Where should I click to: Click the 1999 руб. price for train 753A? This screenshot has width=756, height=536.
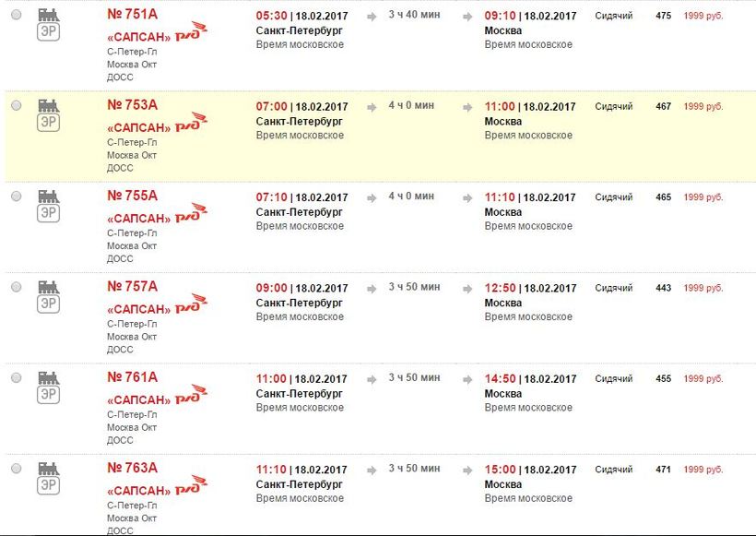tap(703, 107)
